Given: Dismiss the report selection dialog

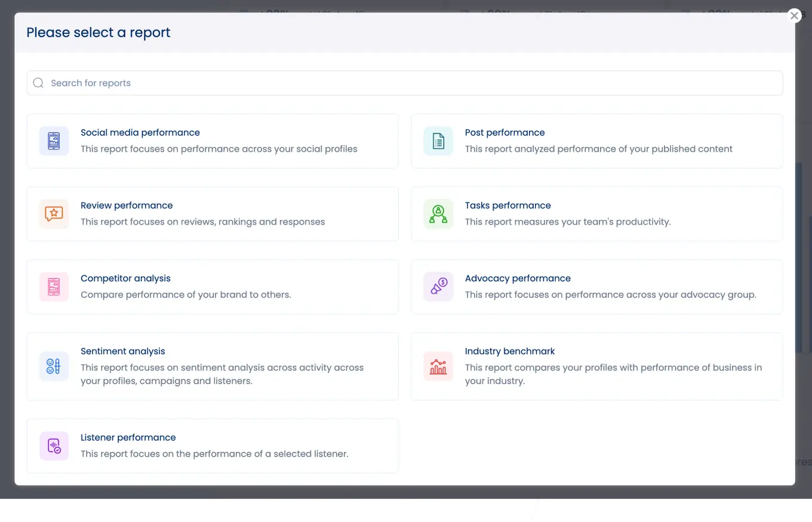Looking at the screenshot, I should [x=794, y=16].
